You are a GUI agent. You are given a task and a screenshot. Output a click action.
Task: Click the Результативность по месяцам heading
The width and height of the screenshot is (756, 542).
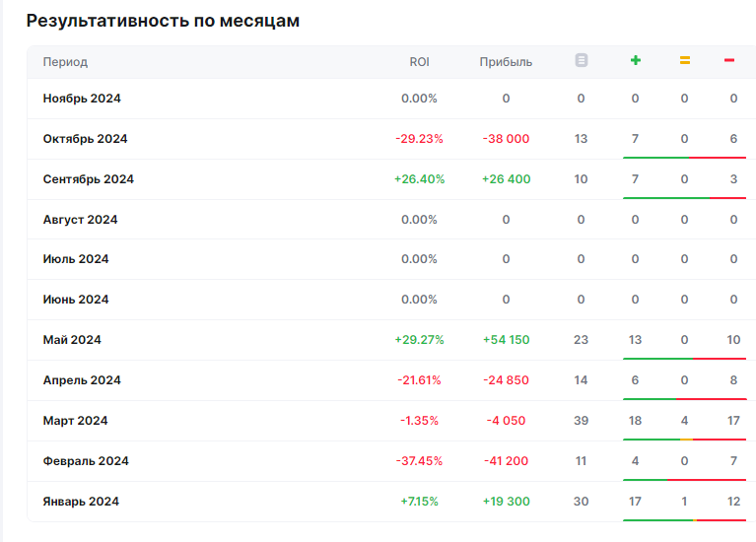pos(163,21)
